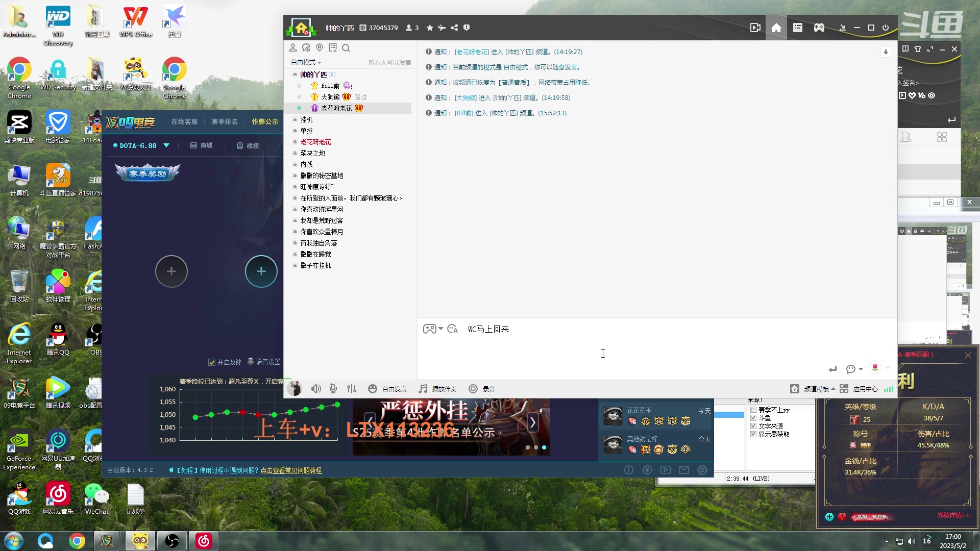Collapse the 帅的丫匹 root channel

tap(295, 74)
